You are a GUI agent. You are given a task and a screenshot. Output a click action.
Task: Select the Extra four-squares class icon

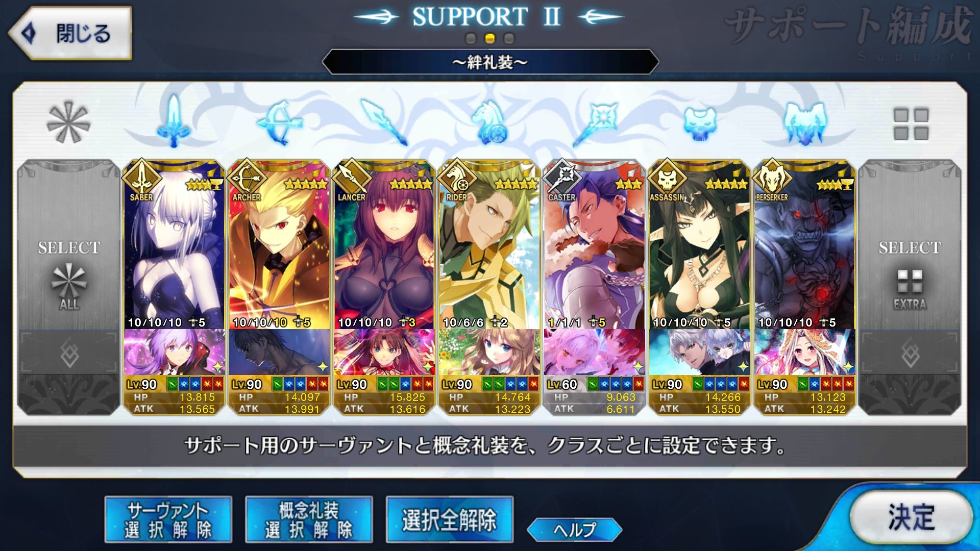point(911,123)
